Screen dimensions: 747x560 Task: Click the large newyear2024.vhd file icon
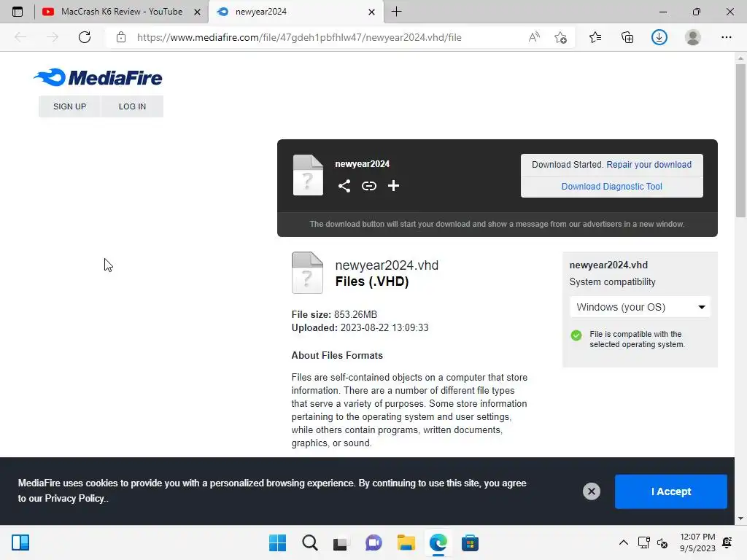pos(307,273)
